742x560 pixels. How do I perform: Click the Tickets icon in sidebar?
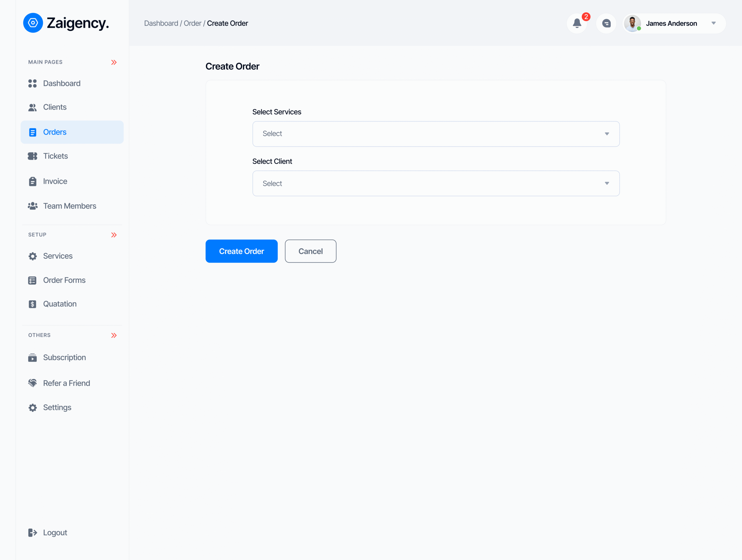pos(32,156)
